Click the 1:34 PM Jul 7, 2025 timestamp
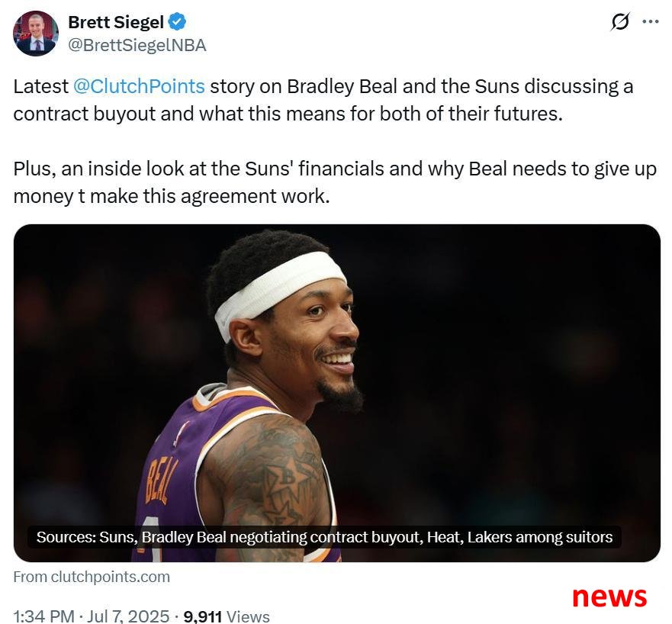Viewport: 672px width, 624px height. pos(92,616)
